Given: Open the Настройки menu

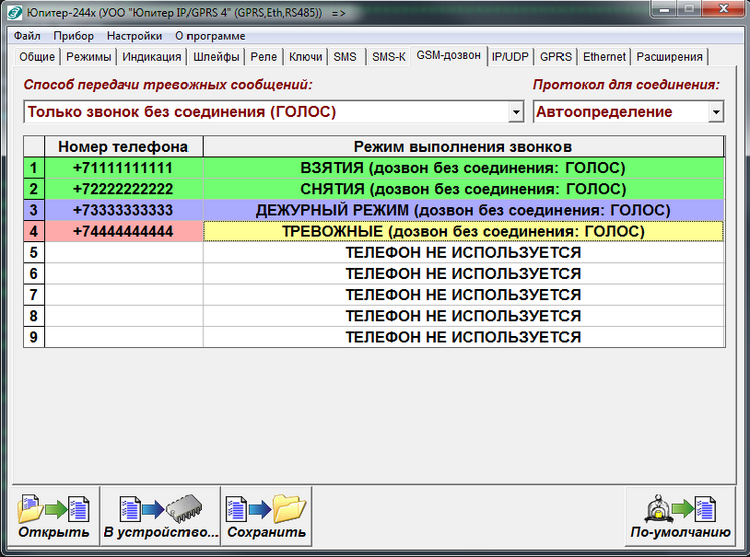Looking at the screenshot, I should tap(134, 36).
